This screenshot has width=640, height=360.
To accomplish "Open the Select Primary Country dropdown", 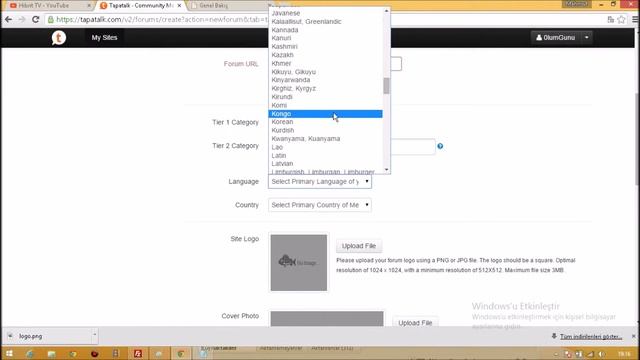I will click(320, 205).
